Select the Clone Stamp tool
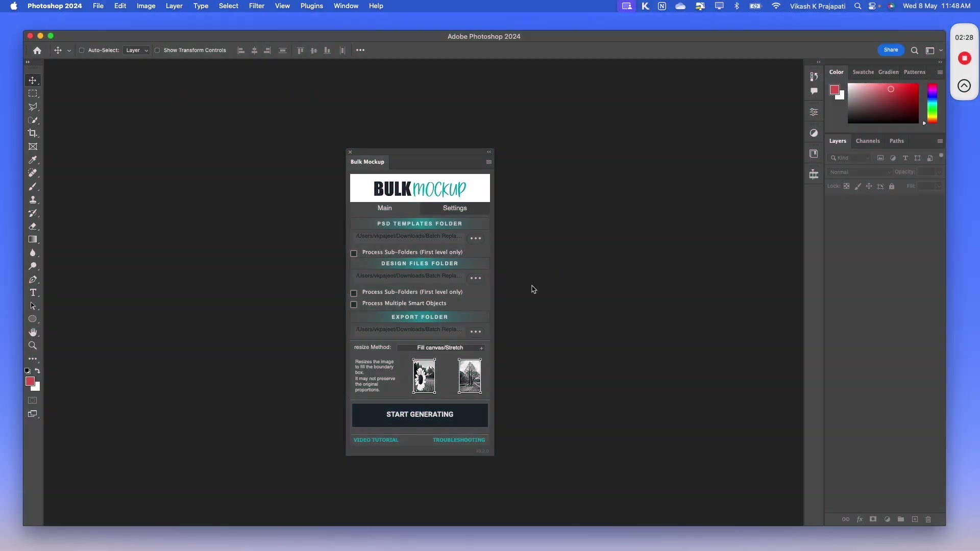 click(33, 200)
